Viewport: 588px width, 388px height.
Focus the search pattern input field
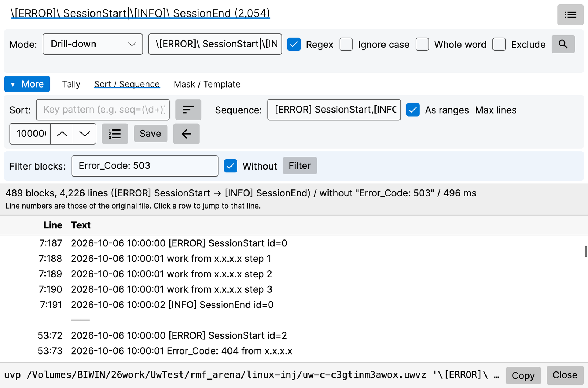pyautogui.click(x=215, y=44)
